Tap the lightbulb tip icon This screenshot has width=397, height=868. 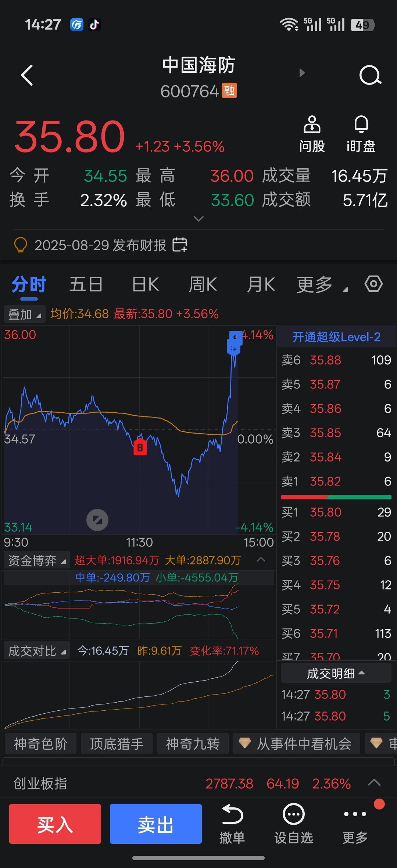pos(20,245)
